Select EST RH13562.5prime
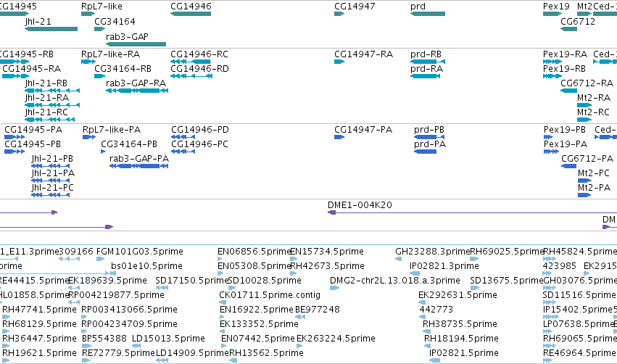 (x=233, y=360)
